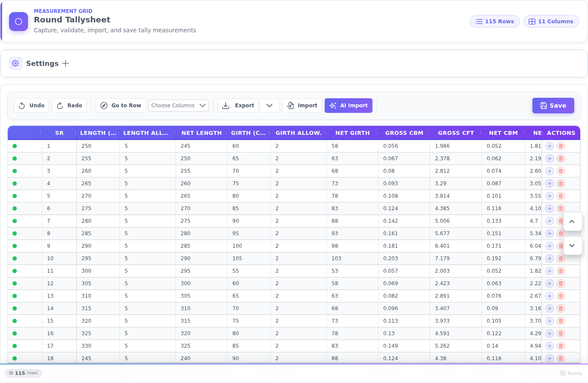Select length cell 330 in row 17
Viewport: 588px width, 383px height.
coord(98,346)
